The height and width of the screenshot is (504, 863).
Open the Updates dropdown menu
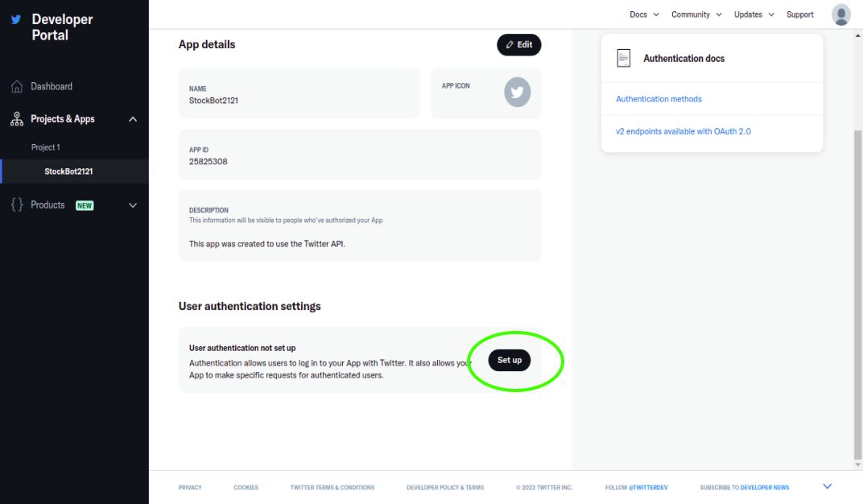[754, 14]
